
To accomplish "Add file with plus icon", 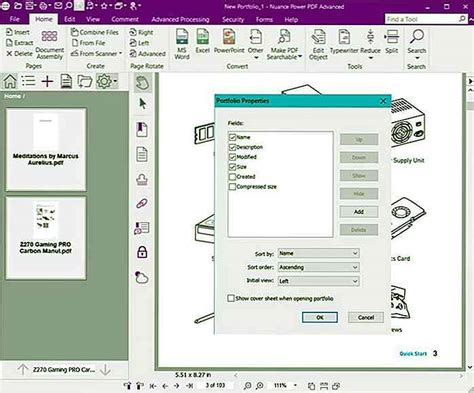I will (x=47, y=81).
